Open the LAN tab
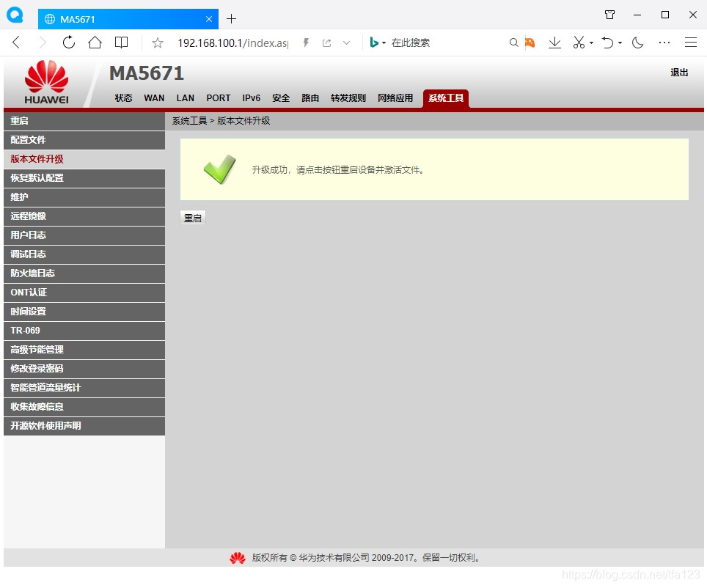 click(186, 98)
